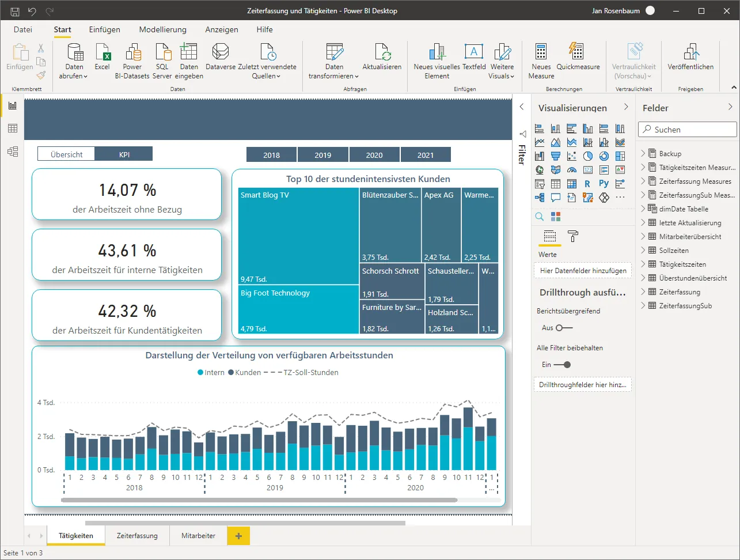Viewport: 740px width, 560px height.
Task: Select year 2019 slicer button
Action: pos(323,154)
